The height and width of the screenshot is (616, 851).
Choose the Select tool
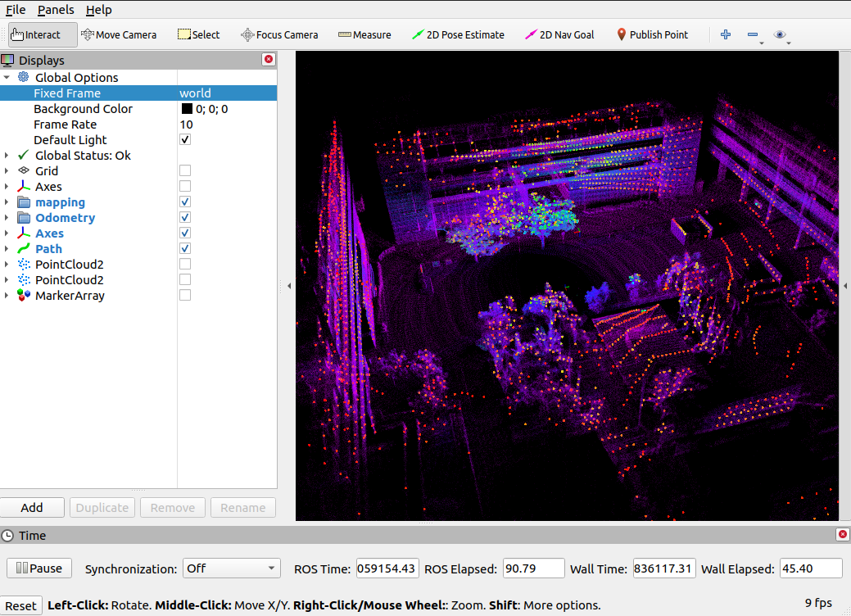tap(199, 34)
